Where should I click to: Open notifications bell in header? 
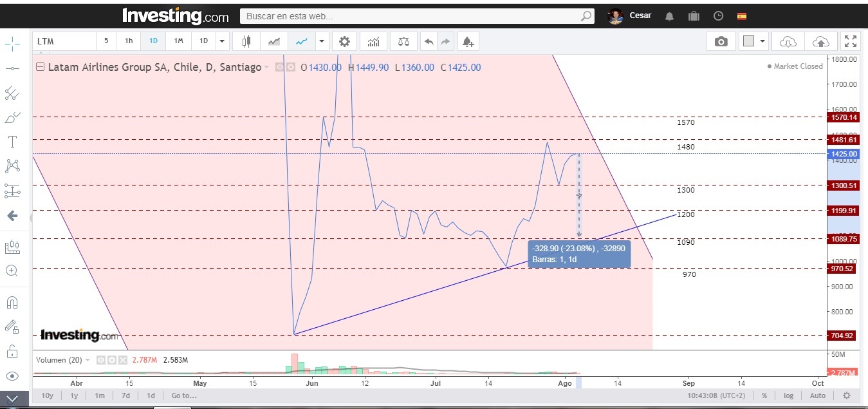pyautogui.click(x=669, y=16)
